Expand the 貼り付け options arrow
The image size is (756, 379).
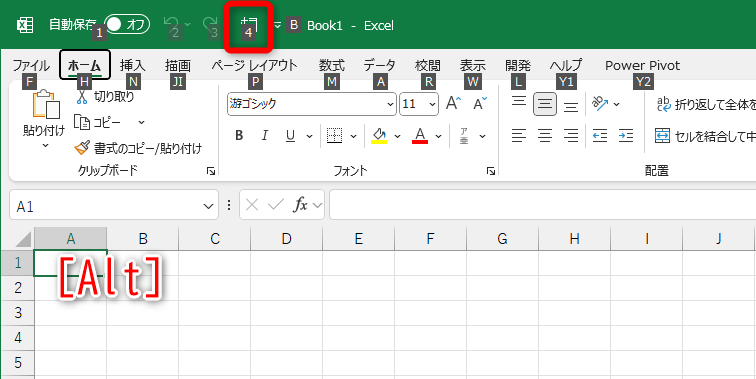[x=45, y=145]
